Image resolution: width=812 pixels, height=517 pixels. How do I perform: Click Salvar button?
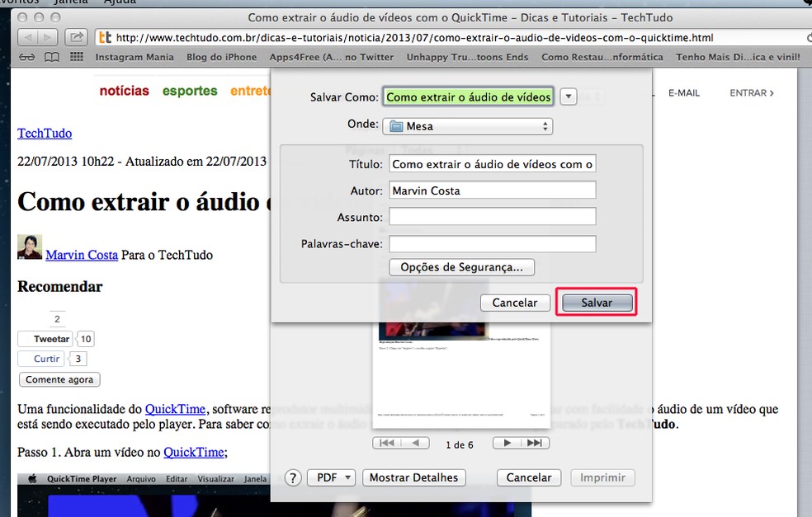[x=597, y=303]
